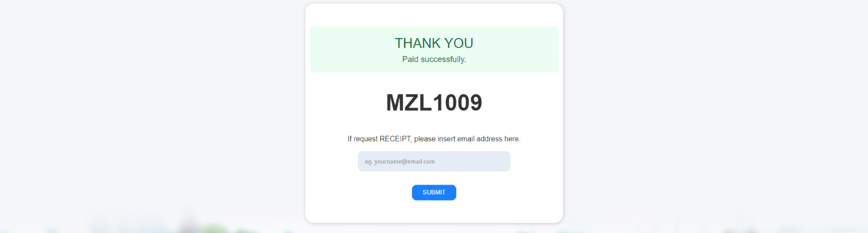Screen dimensions: 868x233
Task: Click the 1009 digits of the code
Action: pos(457,103)
